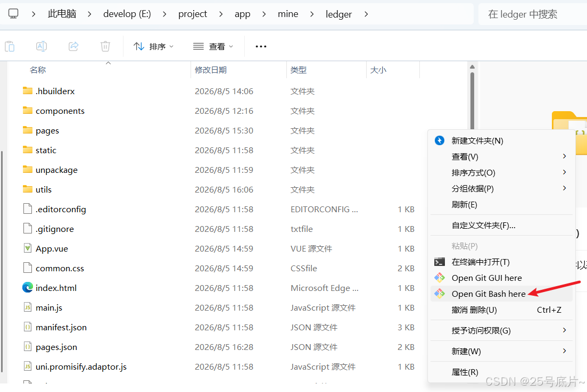
Task: Choose 在终端中打开(T) in the context menu
Action: 502,262
